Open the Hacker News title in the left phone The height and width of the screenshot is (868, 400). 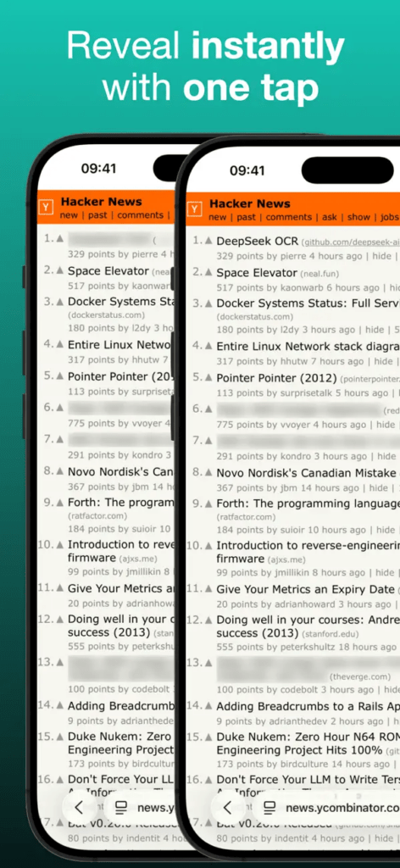[101, 202]
